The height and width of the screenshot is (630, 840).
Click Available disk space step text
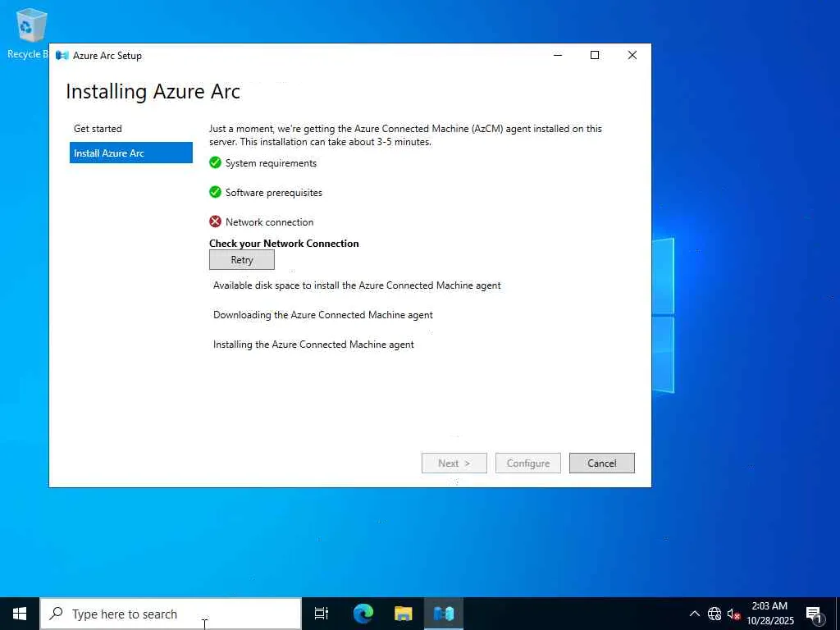tap(357, 285)
